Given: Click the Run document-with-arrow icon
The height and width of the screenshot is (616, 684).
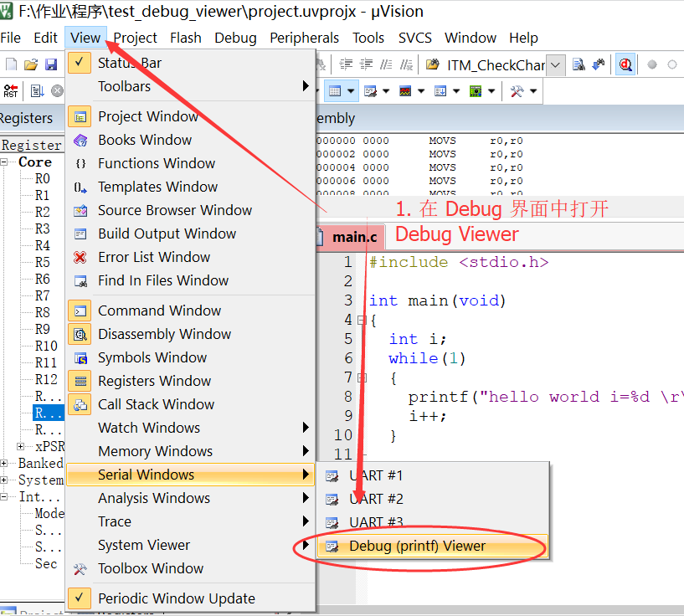Looking at the screenshot, I should click(x=37, y=91).
